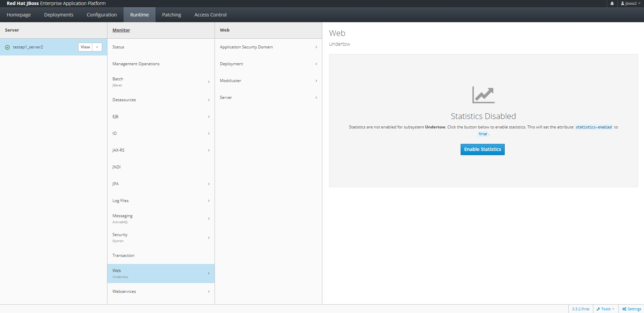Click the 3.3.2.Final version link

581,309
